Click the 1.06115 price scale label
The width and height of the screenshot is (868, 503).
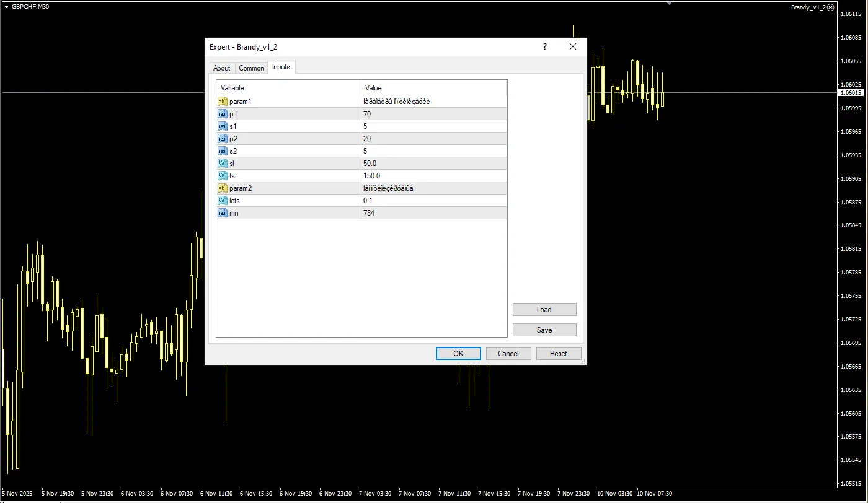pos(851,14)
